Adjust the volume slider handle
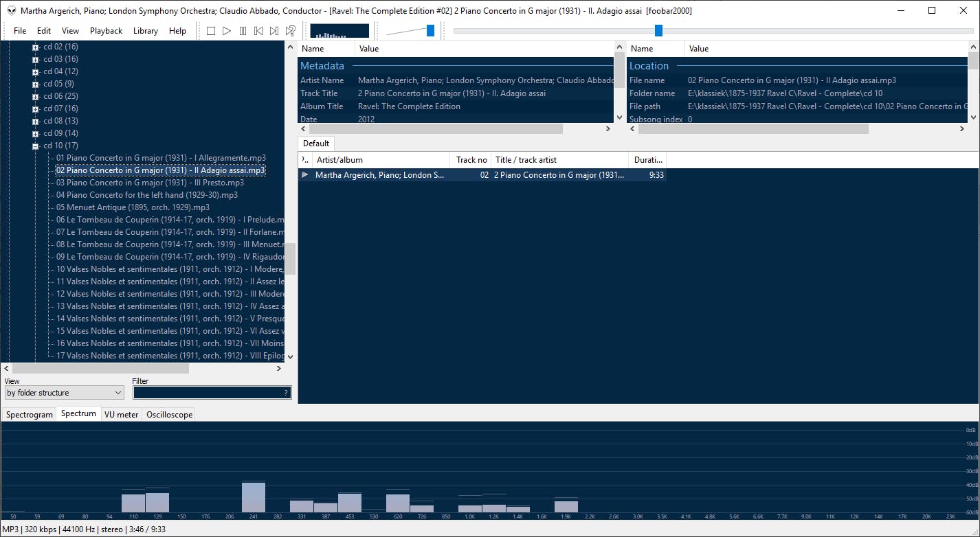Image resolution: width=980 pixels, height=537 pixels. coord(430,30)
